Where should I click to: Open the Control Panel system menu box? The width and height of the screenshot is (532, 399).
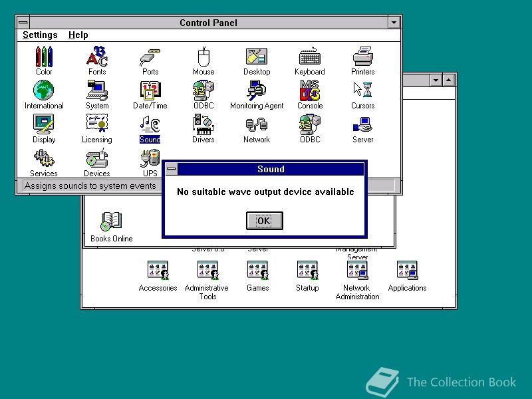click(x=23, y=23)
